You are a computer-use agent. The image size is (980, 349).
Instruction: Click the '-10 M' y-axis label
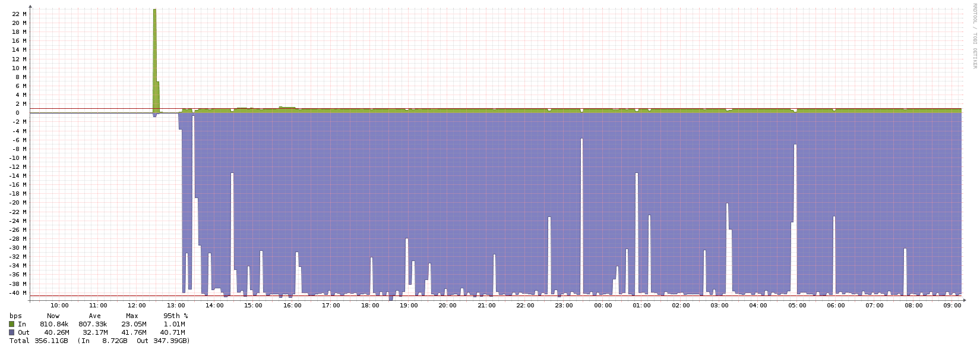coord(17,158)
